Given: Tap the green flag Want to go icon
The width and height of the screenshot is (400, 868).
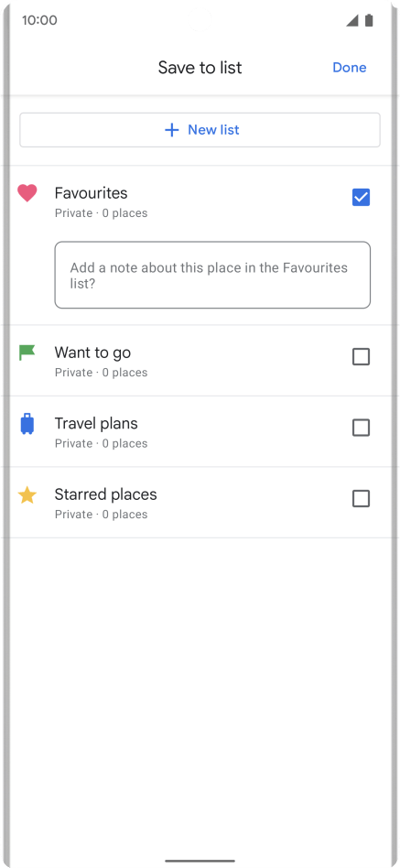Looking at the screenshot, I should (x=27, y=353).
